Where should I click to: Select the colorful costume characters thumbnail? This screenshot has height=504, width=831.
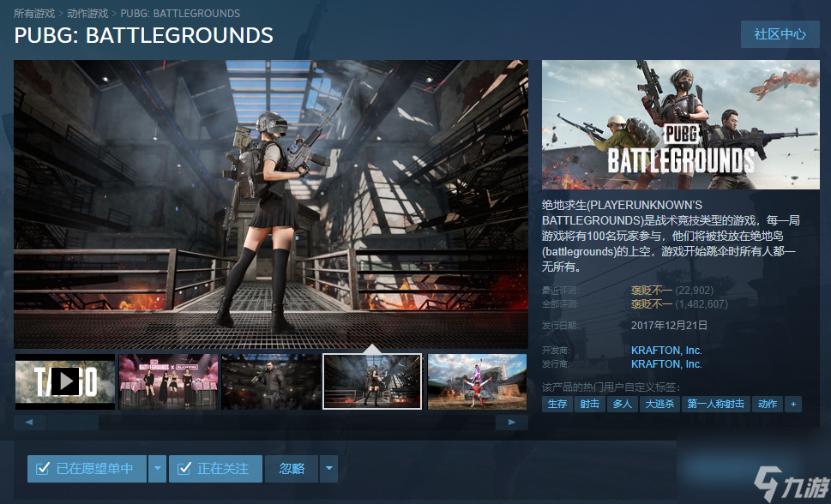coord(477,381)
